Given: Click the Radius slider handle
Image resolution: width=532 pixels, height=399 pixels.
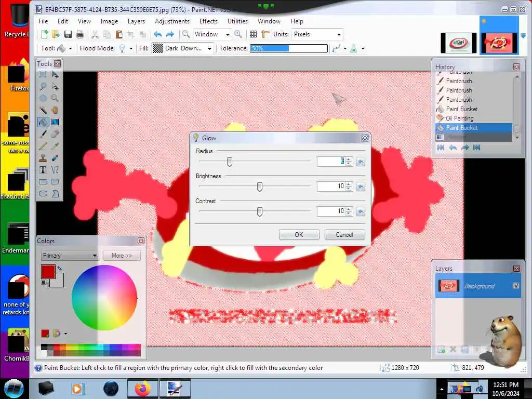Looking at the screenshot, I should coord(230,162).
